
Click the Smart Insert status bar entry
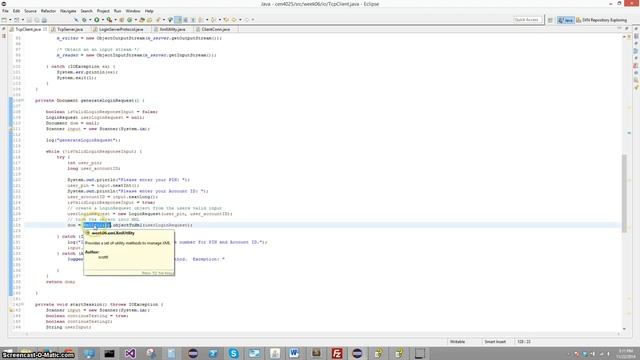click(x=495, y=342)
